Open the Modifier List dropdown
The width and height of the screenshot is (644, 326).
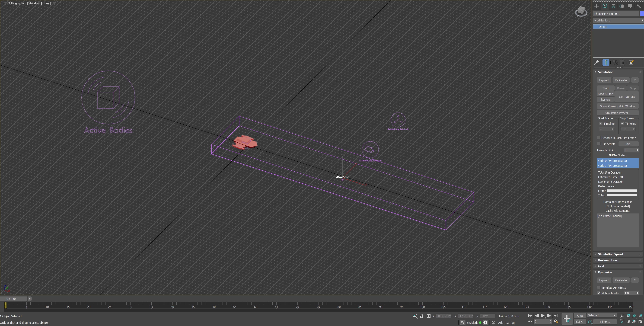(x=619, y=20)
